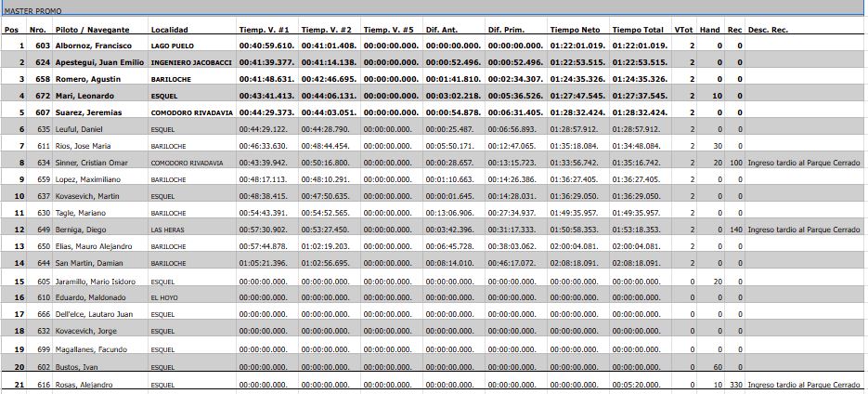868x394 pixels.
Task: Click the 'Tiemp. V. #1' column header
Action: pos(265,30)
